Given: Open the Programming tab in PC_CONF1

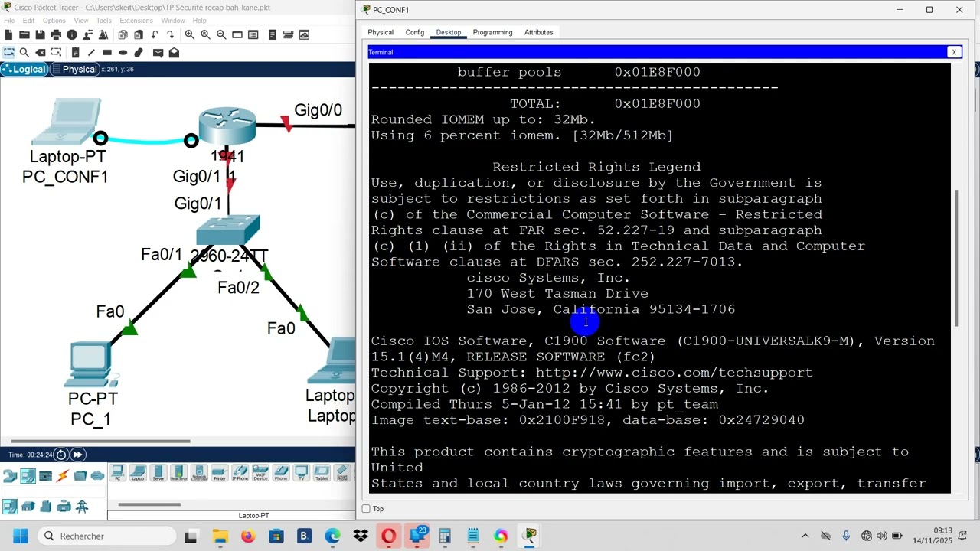Looking at the screenshot, I should (492, 32).
